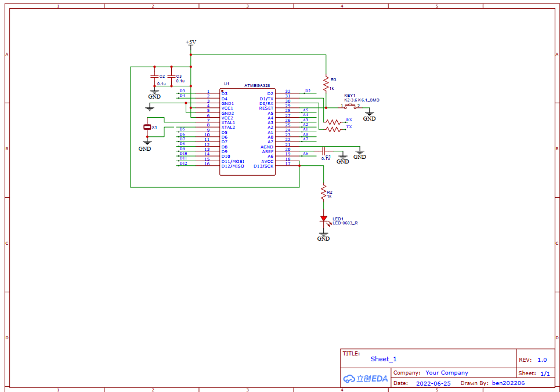
Task: Click the standalone TX net label
Action: point(349,127)
